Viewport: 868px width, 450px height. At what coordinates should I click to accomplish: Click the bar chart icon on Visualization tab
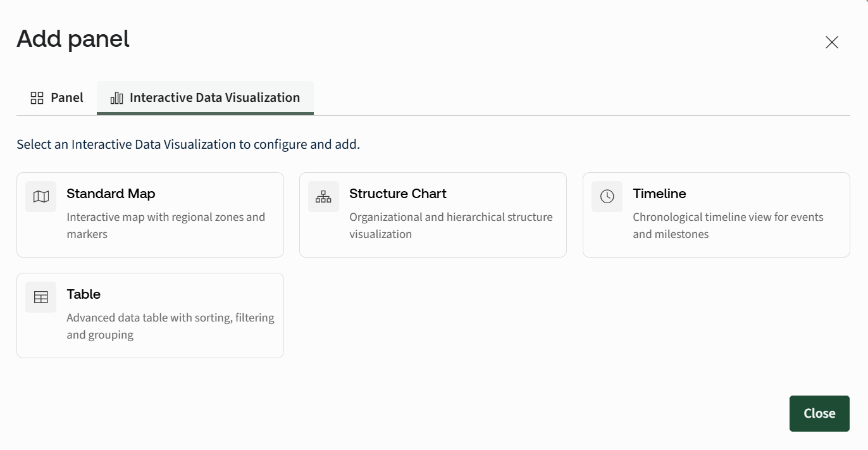point(116,98)
